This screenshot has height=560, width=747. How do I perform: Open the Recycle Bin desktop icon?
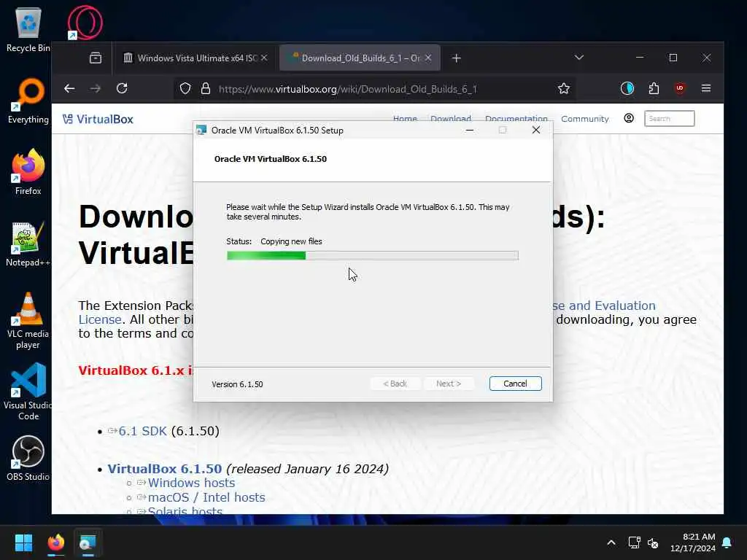point(28,29)
